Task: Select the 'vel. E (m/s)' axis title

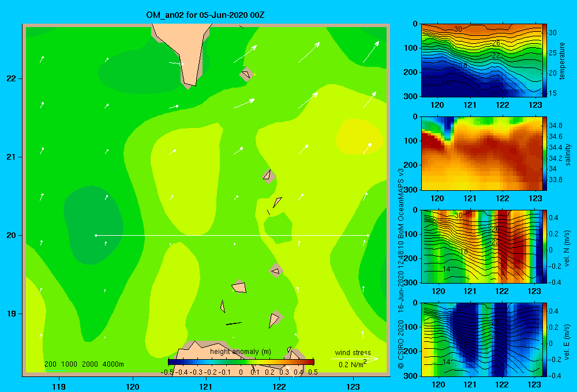Action: point(567,341)
